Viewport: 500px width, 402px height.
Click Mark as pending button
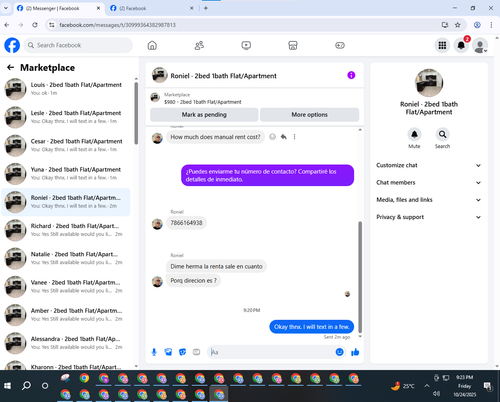pos(204,115)
